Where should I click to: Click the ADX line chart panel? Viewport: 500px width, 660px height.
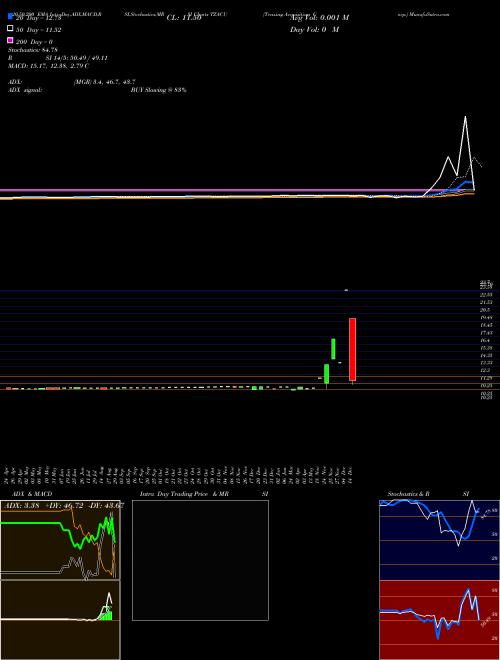pos(60,540)
